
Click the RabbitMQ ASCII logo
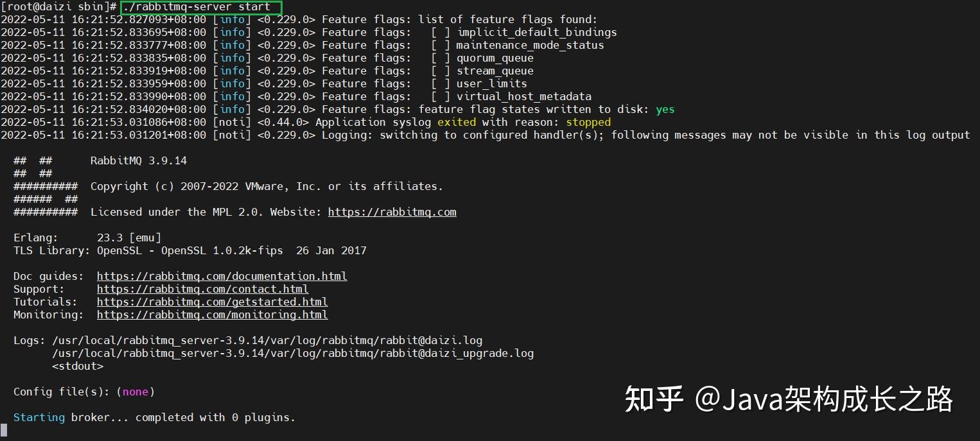click(46, 186)
